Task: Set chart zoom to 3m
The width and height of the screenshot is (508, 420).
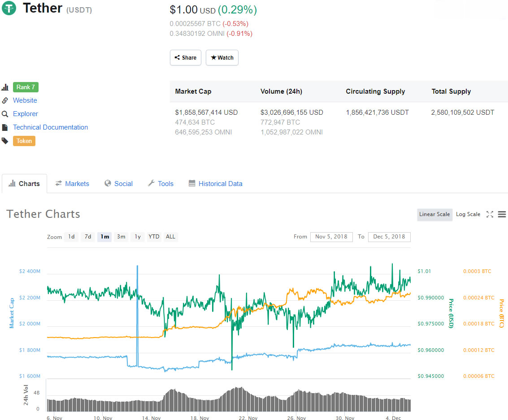Action: [x=121, y=237]
